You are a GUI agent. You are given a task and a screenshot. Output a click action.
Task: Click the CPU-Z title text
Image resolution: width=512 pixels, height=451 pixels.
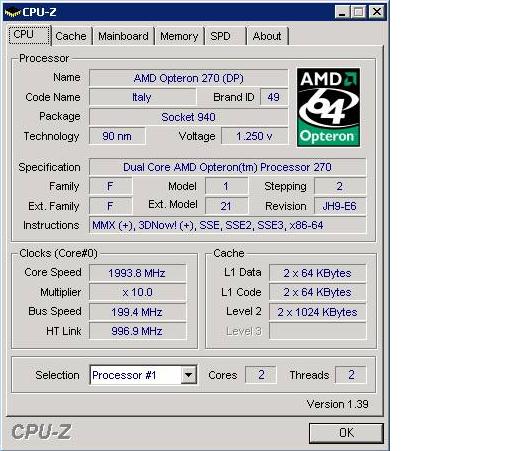(39, 12)
